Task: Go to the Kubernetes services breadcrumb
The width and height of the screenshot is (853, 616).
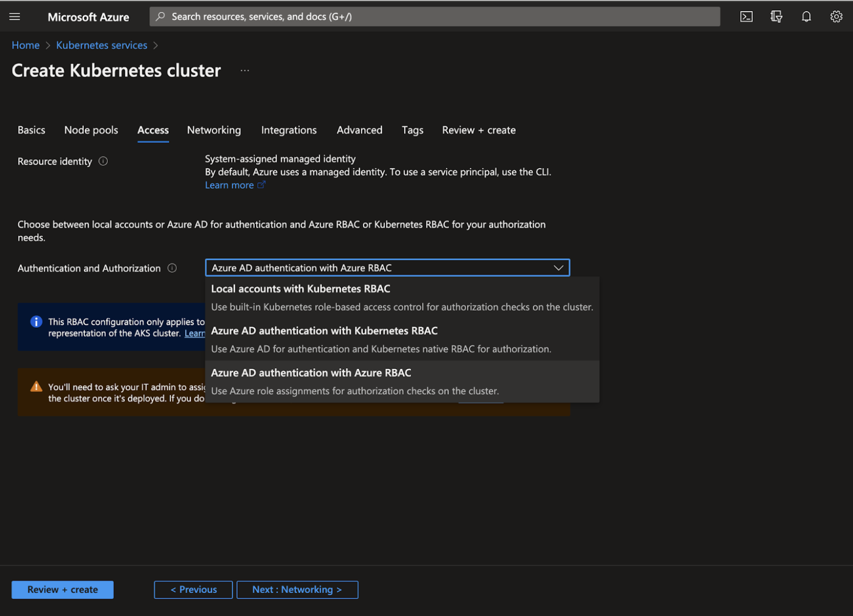Action: (102, 45)
